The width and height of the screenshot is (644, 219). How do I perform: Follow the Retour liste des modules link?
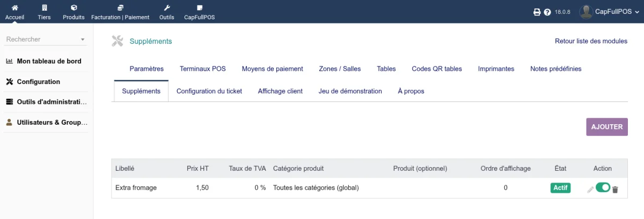591,41
